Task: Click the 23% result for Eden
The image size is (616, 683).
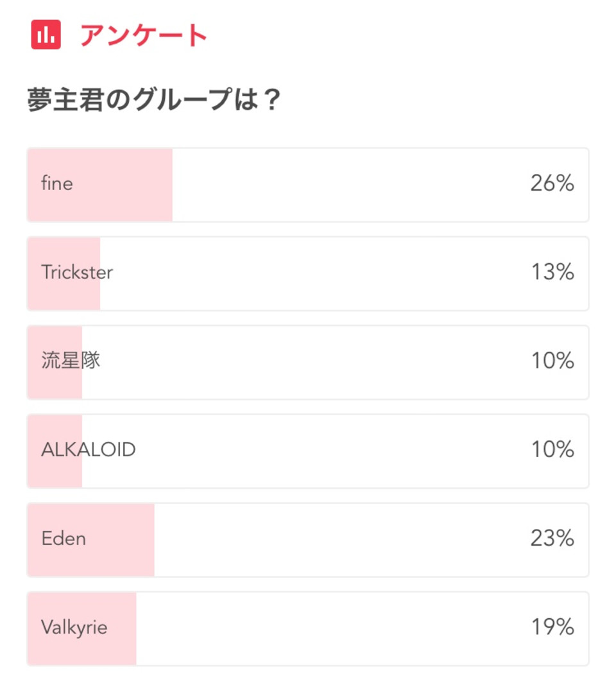Action: pos(552,539)
